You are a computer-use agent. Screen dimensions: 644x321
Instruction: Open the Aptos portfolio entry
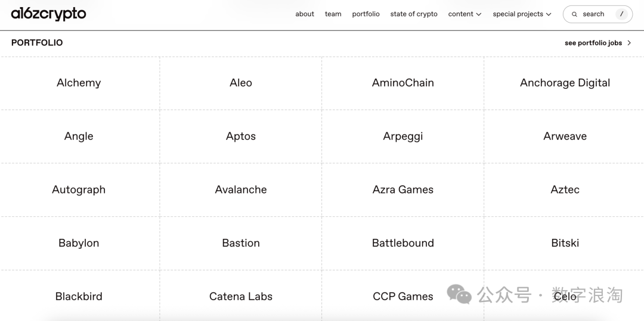(x=241, y=136)
